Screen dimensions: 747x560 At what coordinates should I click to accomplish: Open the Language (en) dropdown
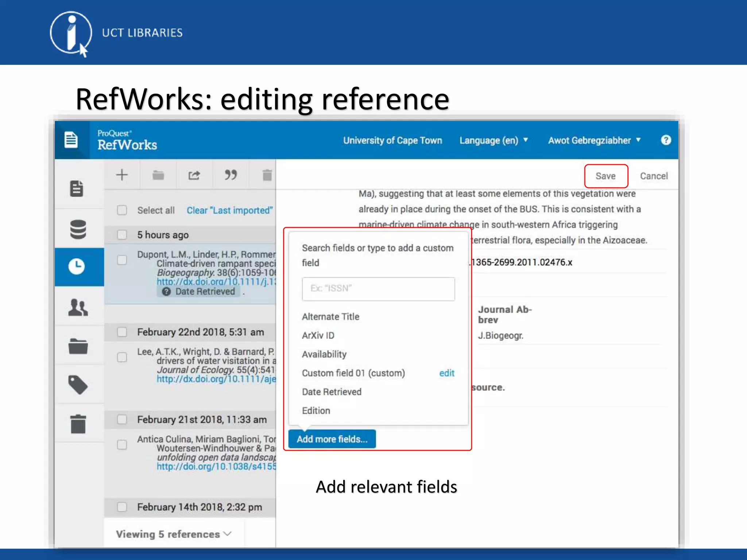494,140
